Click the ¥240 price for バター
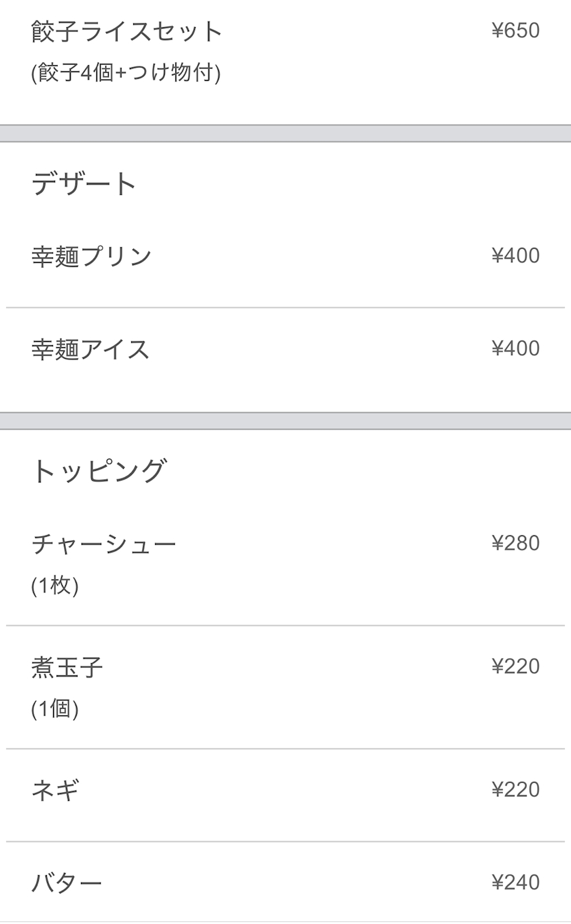The height and width of the screenshot is (924, 571). pyautogui.click(x=515, y=882)
